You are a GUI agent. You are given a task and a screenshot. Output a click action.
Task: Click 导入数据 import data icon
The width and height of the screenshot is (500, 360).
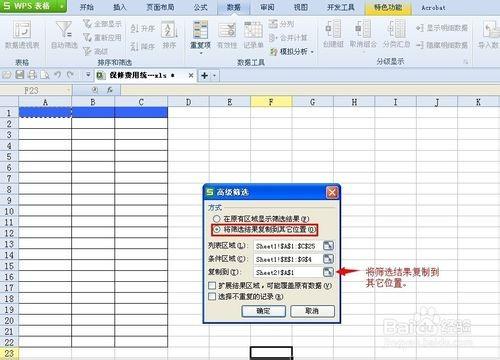[x=491, y=29]
